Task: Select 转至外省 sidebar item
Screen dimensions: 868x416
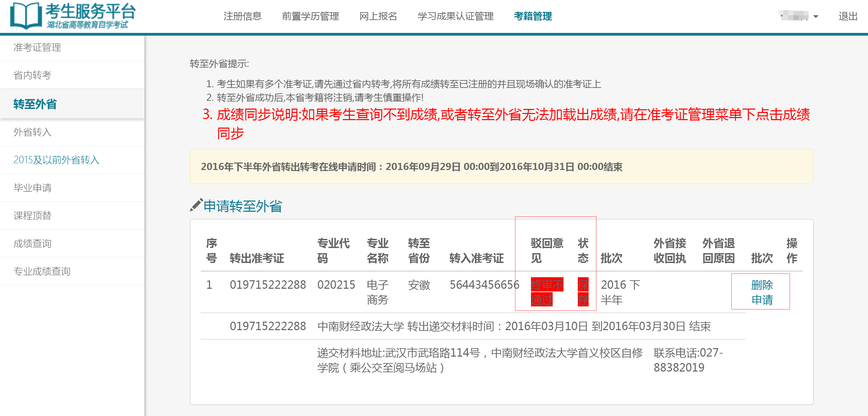Action: coord(35,104)
